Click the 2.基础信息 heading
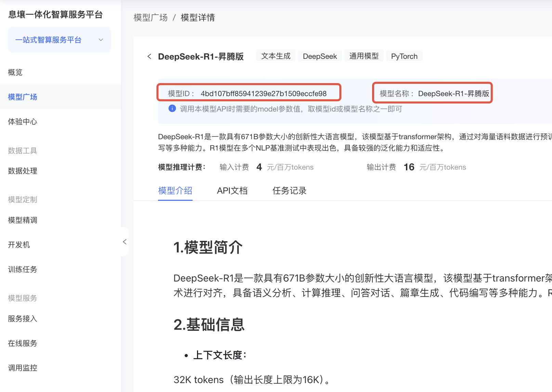This screenshot has height=392, width=552. [x=209, y=325]
